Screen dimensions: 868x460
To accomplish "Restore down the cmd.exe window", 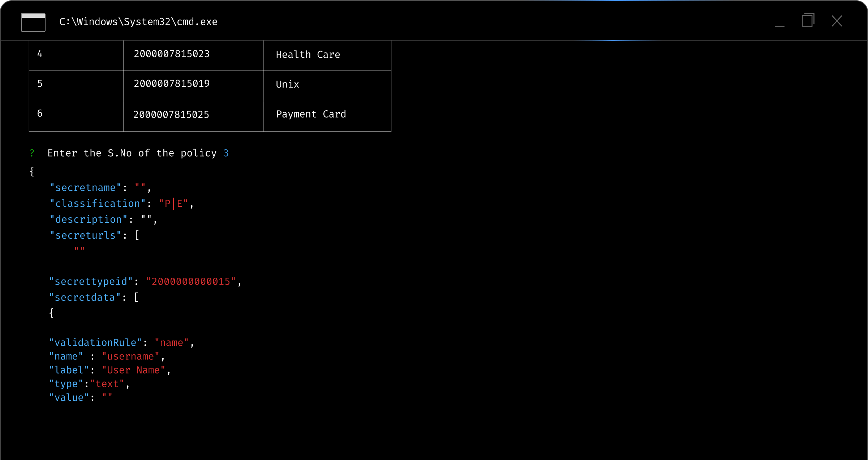I will [x=808, y=20].
